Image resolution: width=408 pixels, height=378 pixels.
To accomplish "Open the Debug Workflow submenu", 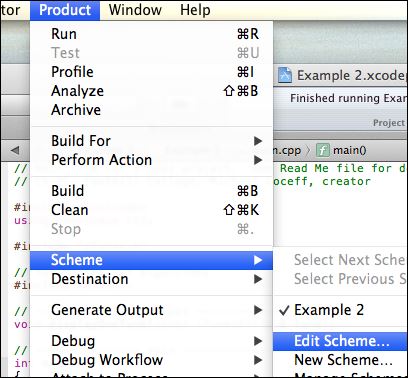I will [x=151, y=360].
